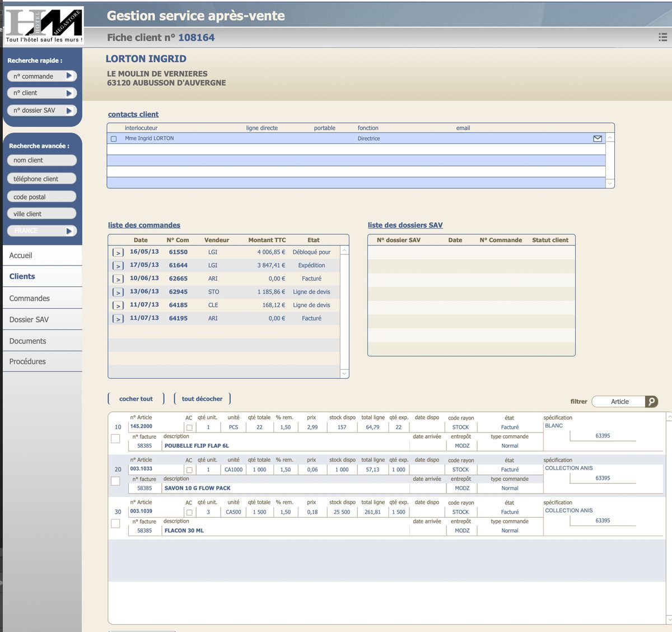Select article number 003.1033
This screenshot has width=672, height=632.
click(x=141, y=469)
